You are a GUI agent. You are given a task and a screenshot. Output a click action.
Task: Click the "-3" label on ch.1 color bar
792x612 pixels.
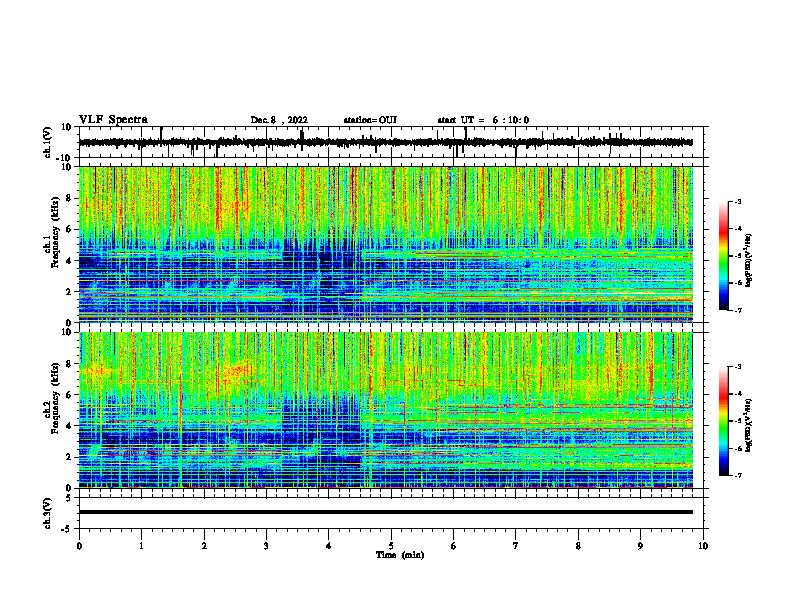click(738, 201)
